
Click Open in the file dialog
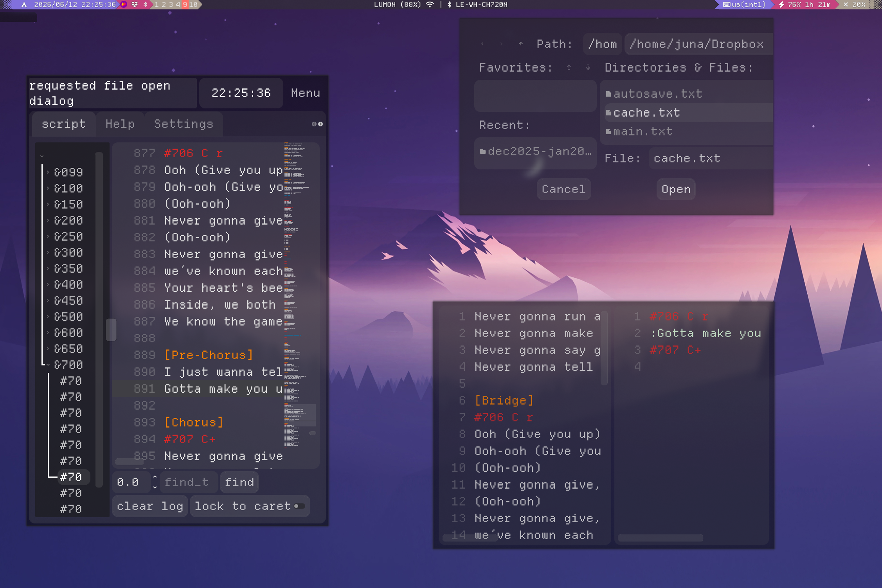676,189
